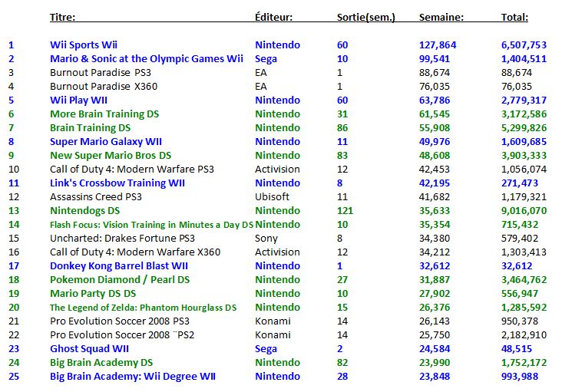Click the 'Total:' column header
This screenshot has height=392, width=562.
[514, 17]
